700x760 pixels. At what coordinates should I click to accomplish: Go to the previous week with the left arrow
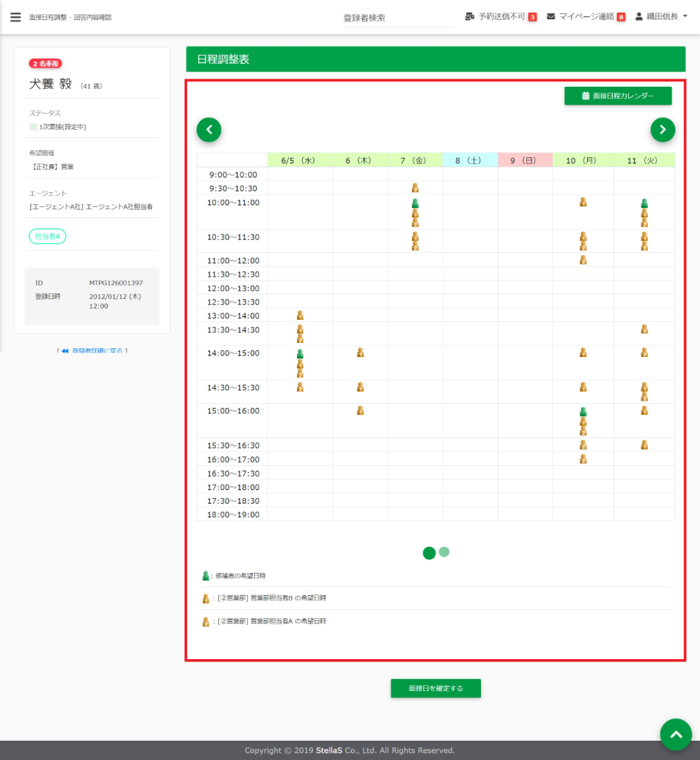point(209,130)
